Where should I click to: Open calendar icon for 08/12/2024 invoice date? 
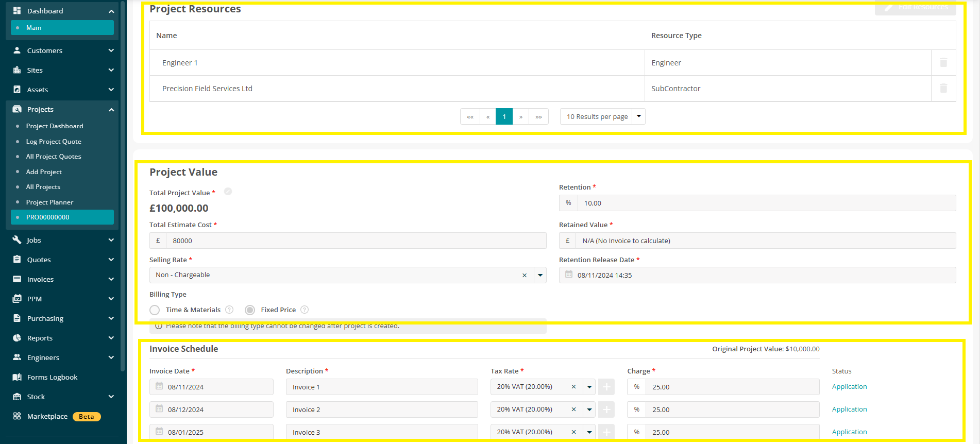pos(159,409)
